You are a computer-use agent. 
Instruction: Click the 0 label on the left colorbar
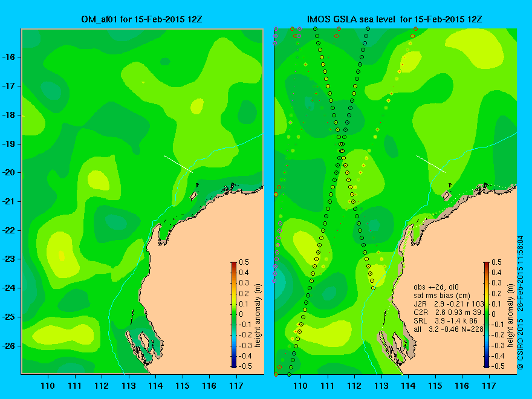pos(241,314)
